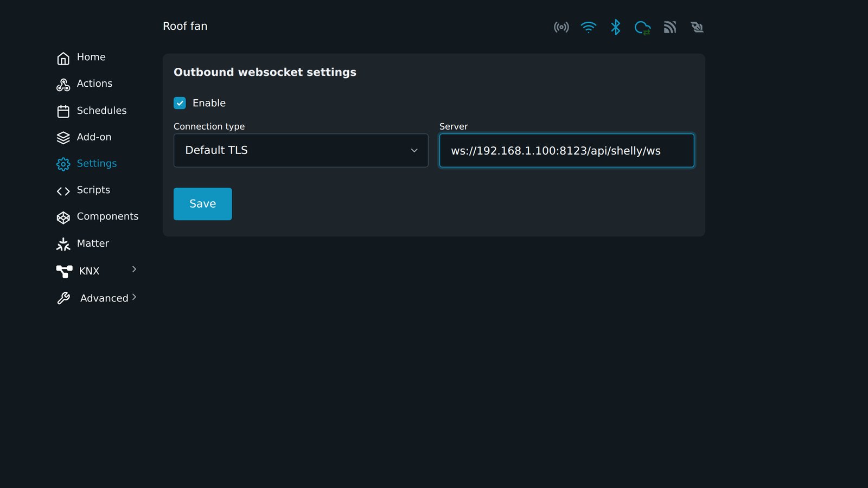
Task: Focus the Server address input field
Action: [x=567, y=150]
